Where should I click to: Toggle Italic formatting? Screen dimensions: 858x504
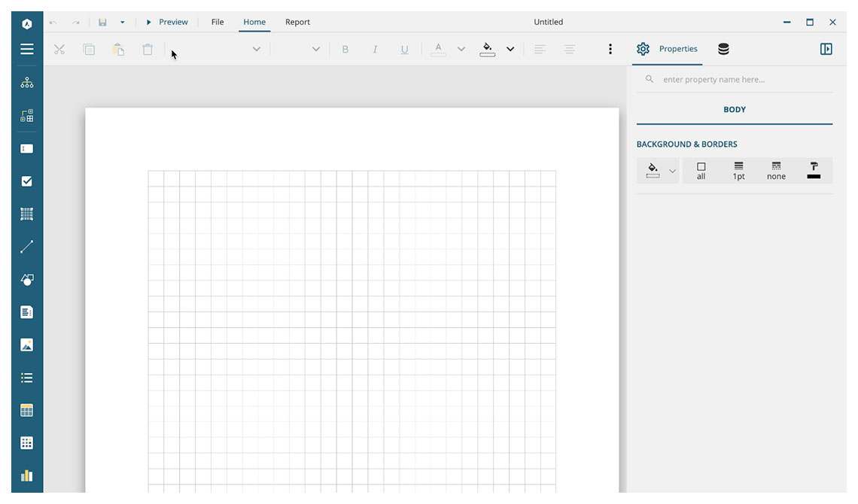tap(375, 49)
